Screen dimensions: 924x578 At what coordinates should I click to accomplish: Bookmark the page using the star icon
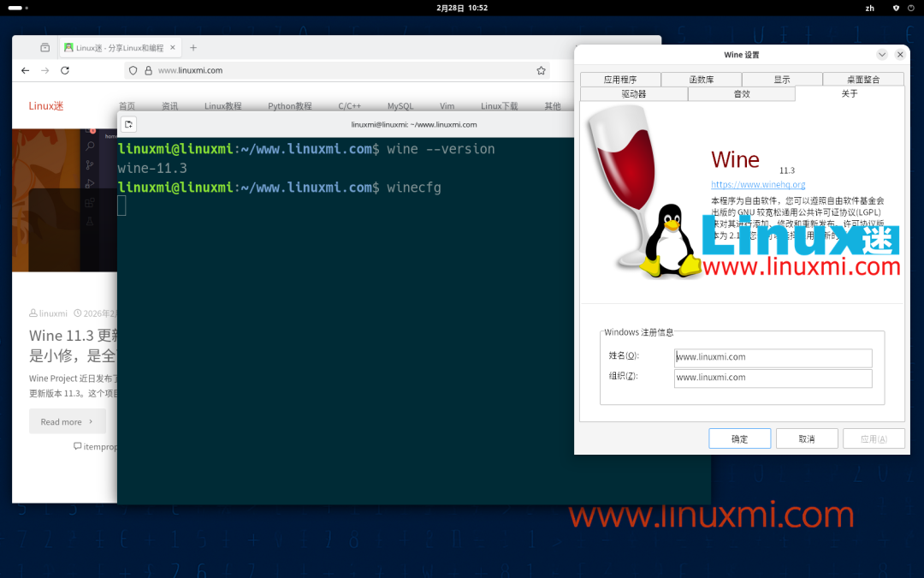(539, 70)
